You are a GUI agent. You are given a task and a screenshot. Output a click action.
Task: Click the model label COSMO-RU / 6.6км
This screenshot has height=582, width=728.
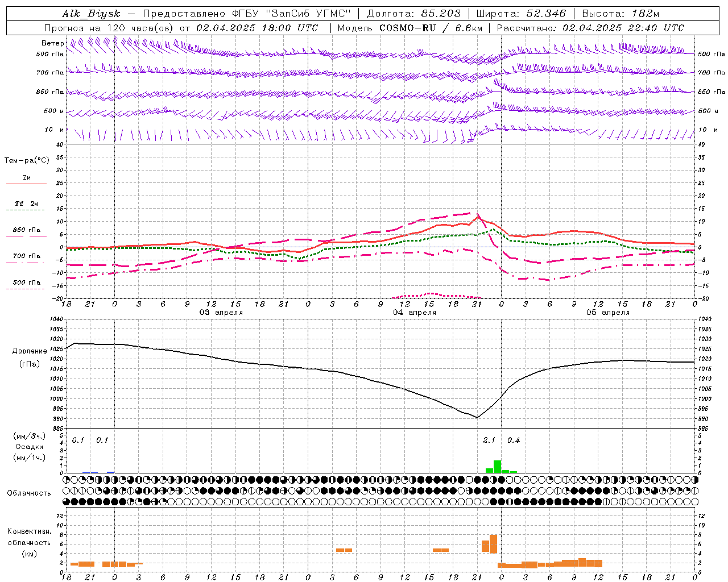click(x=431, y=28)
